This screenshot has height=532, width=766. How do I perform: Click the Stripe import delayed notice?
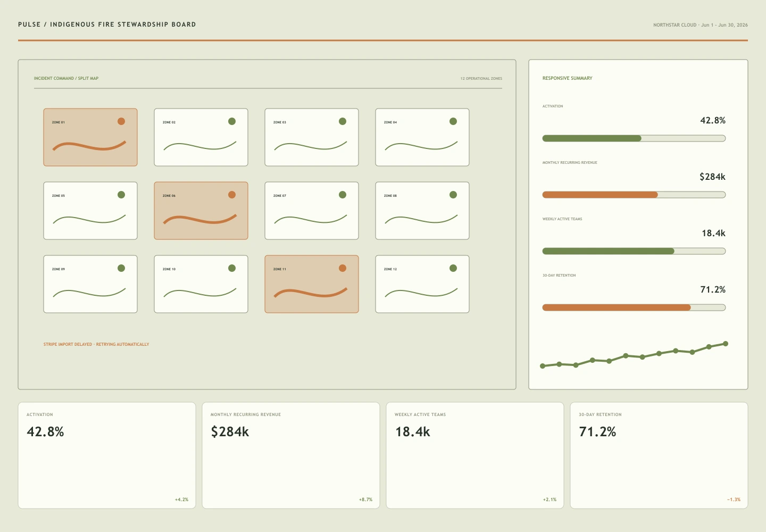(96, 344)
